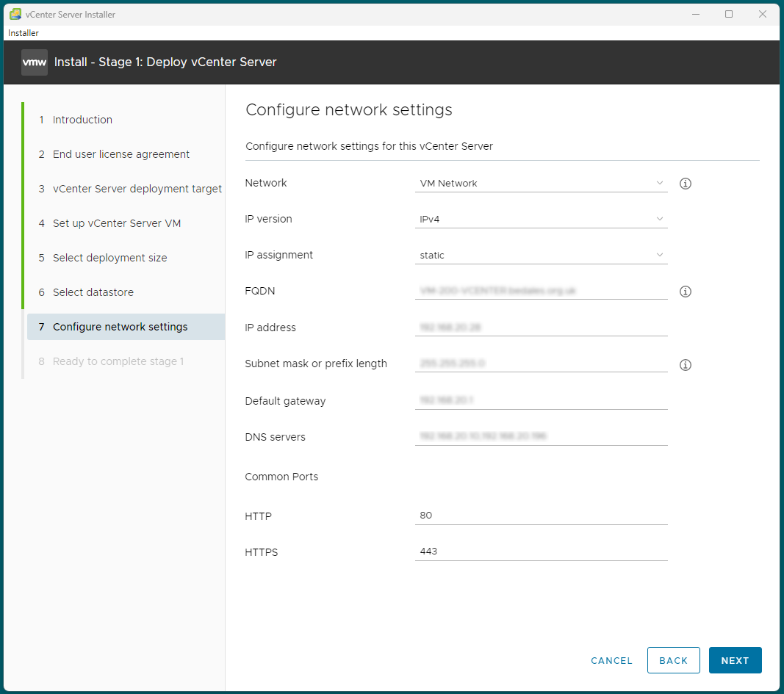Click into the IP address input field
Viewport: 784px width, 694px height.
point(541,328)
